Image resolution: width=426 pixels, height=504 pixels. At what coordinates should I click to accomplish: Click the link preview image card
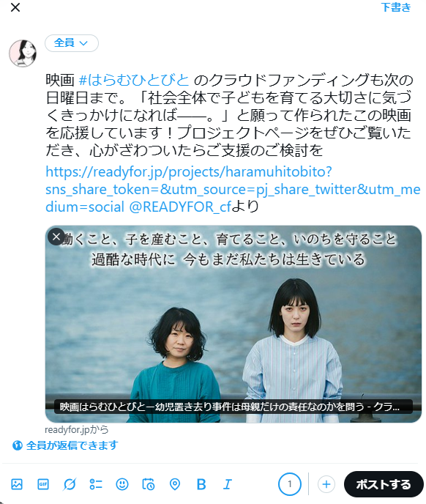pyautogui.click(x=233, y=324)
